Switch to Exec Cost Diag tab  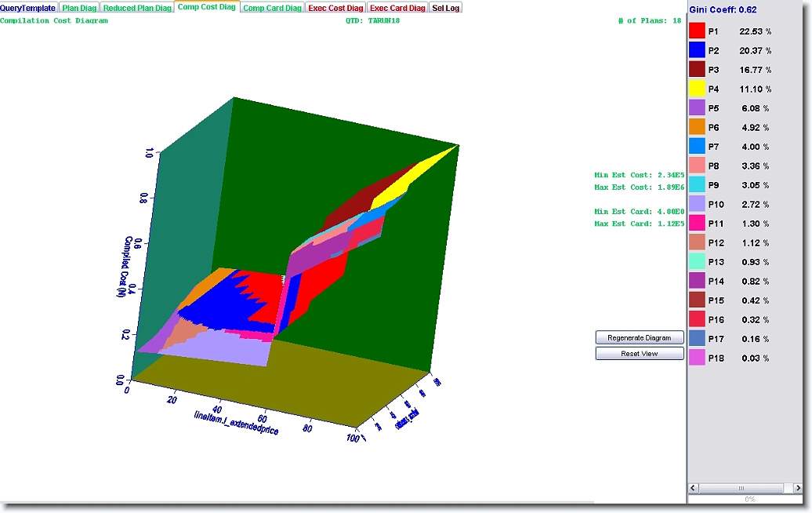[335, 8]
